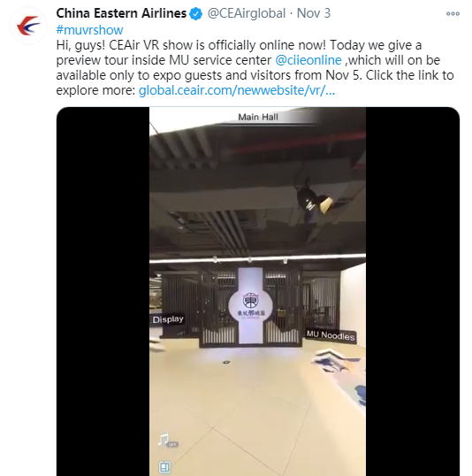Toggle the background music off icon
The width and height of the screenshot is (472, 476).
coord(167,440)
